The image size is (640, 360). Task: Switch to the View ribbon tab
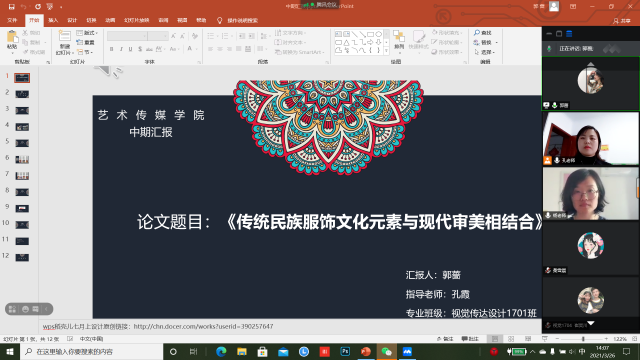(182, 20)
